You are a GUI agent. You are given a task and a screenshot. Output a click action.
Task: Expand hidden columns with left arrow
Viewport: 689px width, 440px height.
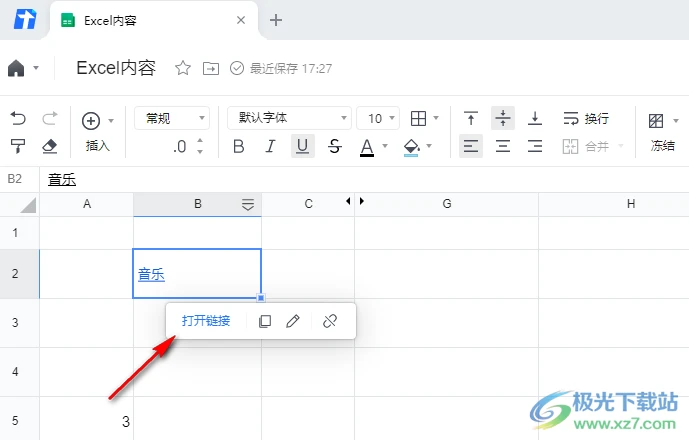(348, 201)
